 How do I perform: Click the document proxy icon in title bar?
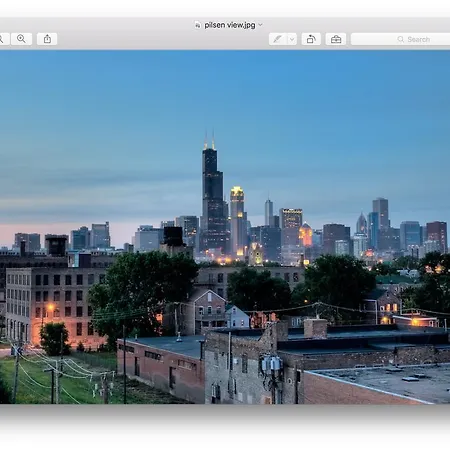point(198,25)
